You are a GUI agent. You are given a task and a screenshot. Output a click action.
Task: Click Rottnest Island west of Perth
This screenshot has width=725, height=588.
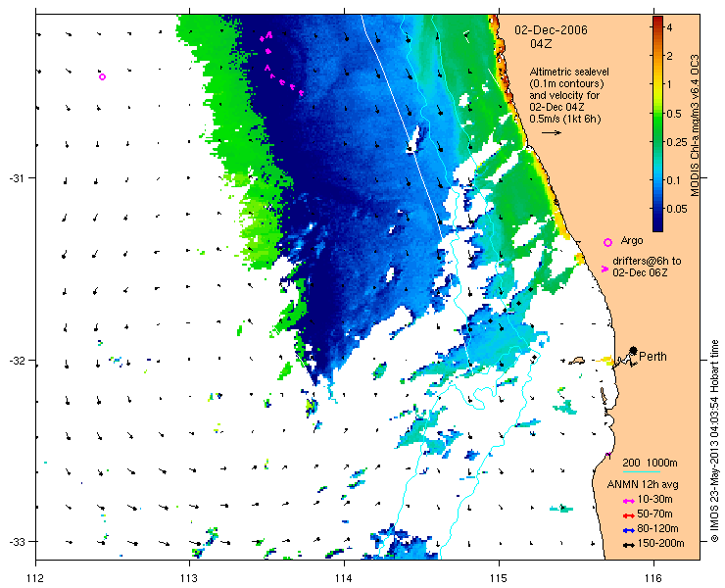576,360
